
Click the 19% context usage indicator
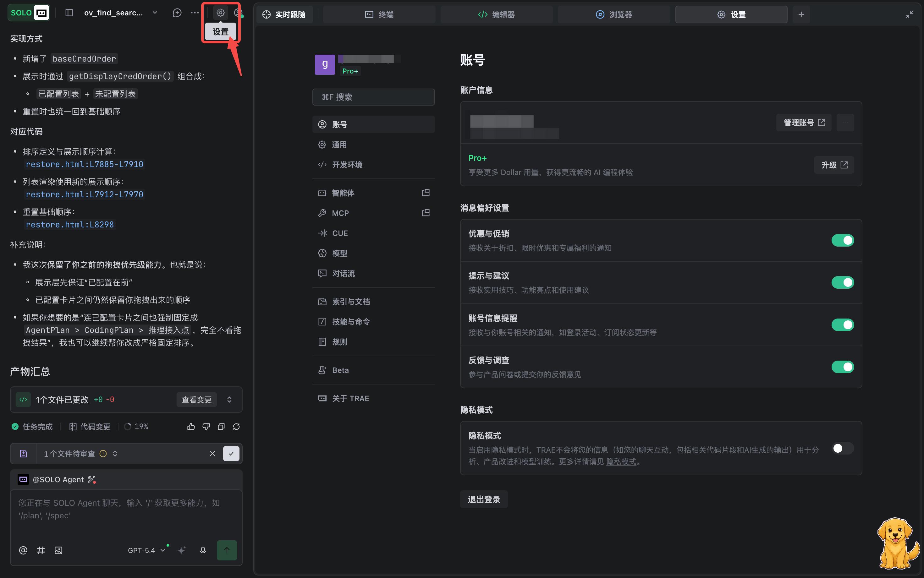click(136, 427)
